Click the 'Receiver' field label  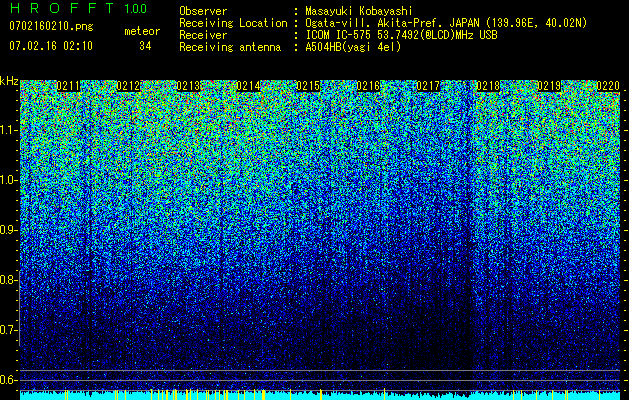coord(203,35)
